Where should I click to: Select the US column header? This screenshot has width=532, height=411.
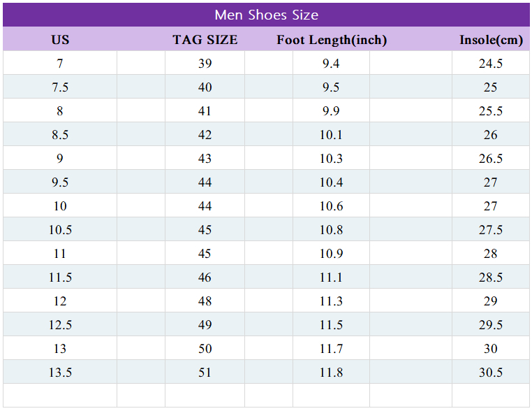60,40
